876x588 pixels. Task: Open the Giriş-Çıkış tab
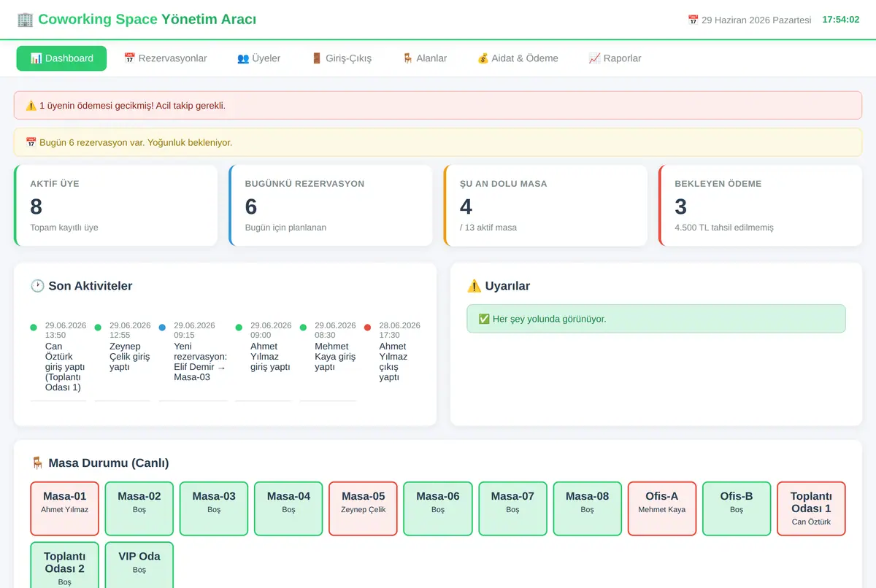click(x=341, y=58)
